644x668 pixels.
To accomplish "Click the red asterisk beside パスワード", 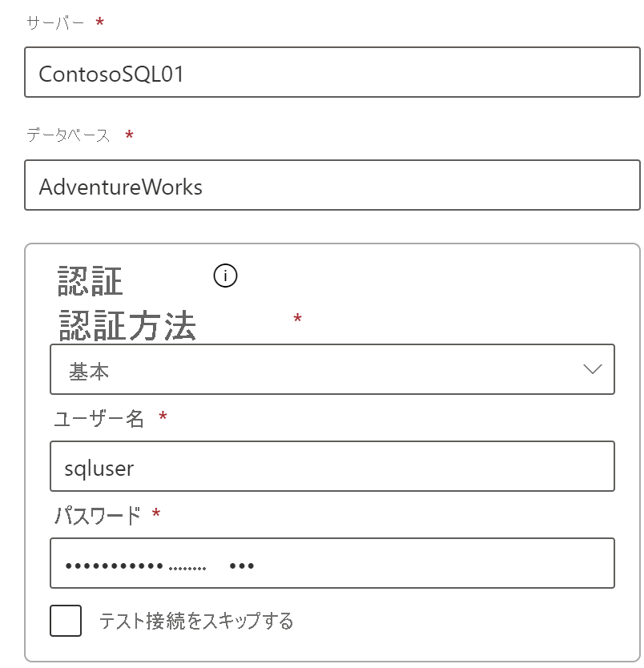I will click(156, 513).
